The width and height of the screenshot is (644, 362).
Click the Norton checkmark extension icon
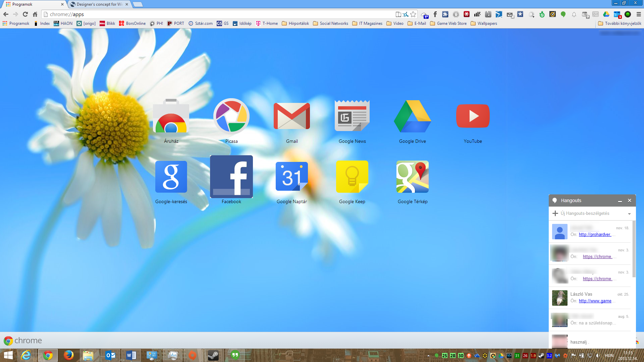(552, 14)
